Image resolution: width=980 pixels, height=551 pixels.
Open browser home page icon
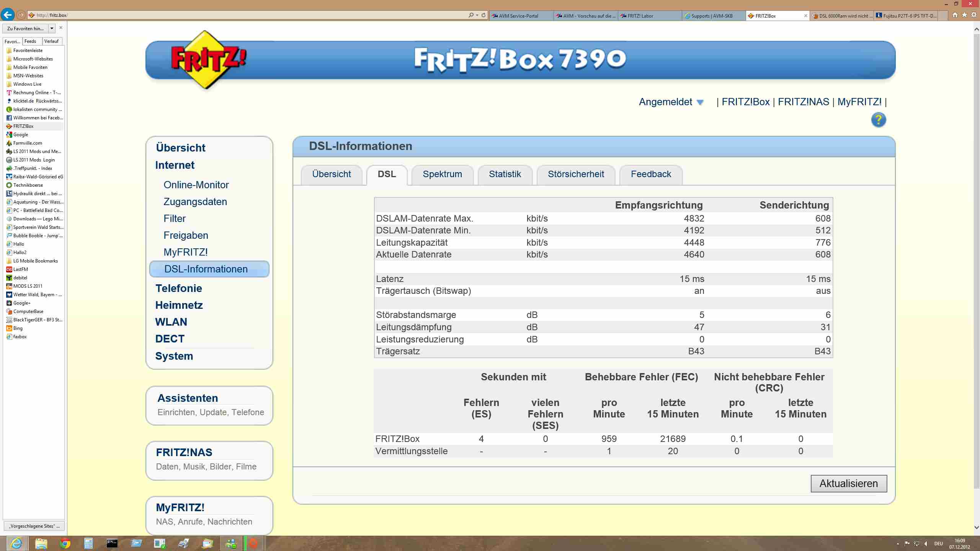click(955, 15)
